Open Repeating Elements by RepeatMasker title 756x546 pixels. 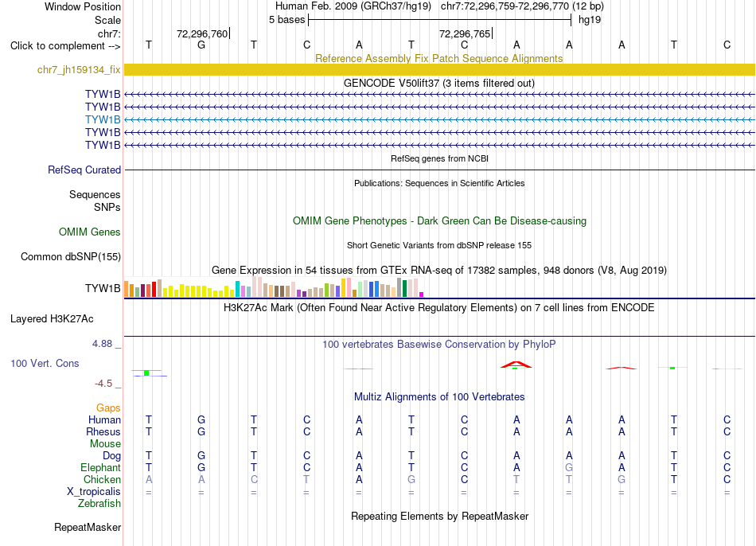[439, 516]
